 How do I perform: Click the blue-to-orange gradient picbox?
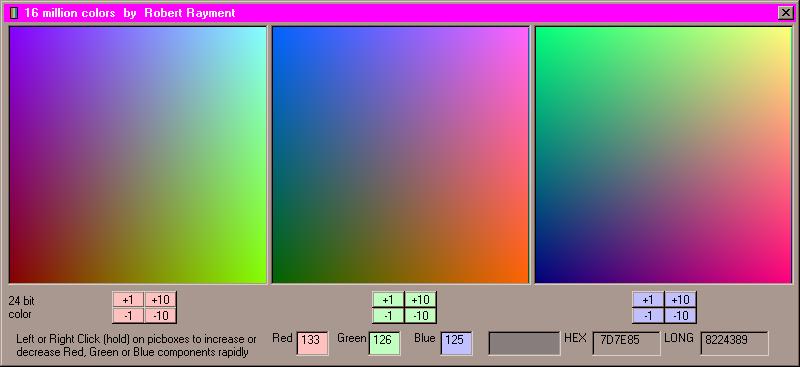coord(401,155)
